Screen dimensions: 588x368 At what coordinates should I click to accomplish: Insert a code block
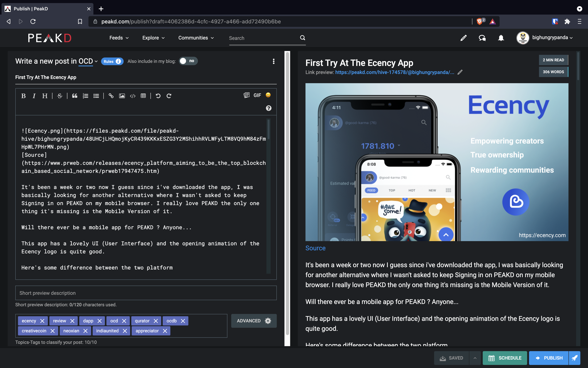coord(133,96)
